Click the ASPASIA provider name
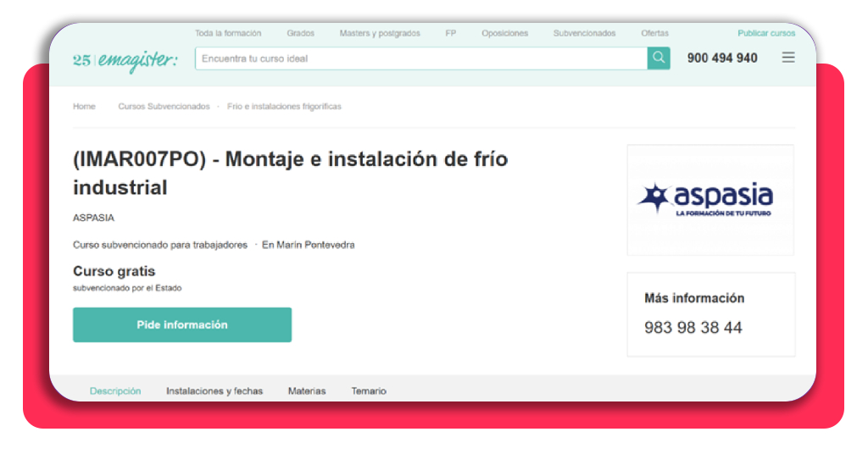 pos(93,218)
